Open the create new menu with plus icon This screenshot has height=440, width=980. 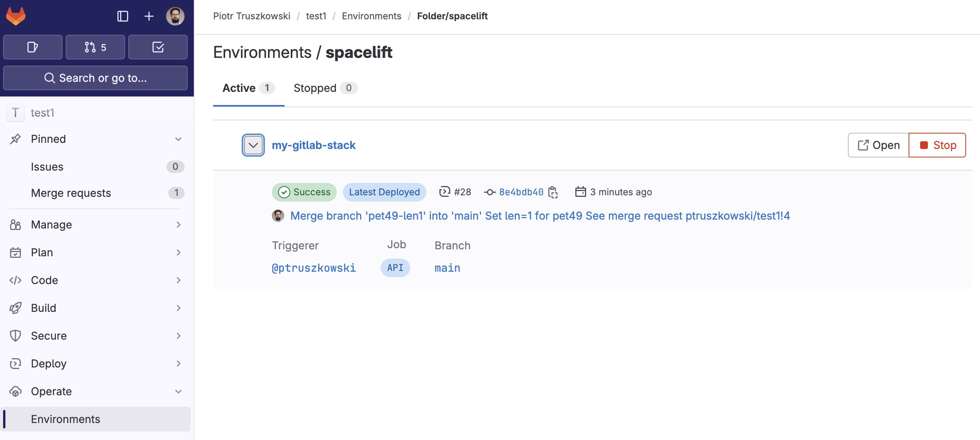point(149,16)
